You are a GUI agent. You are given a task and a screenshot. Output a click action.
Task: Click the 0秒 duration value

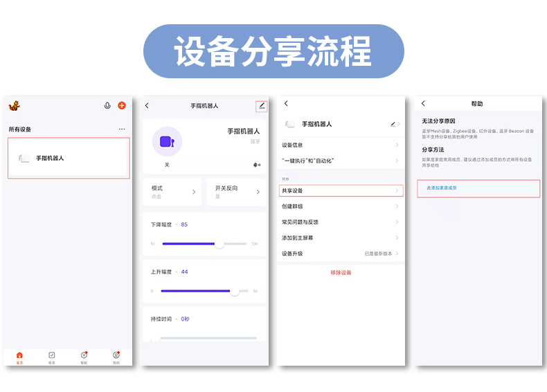coord(186,319)
